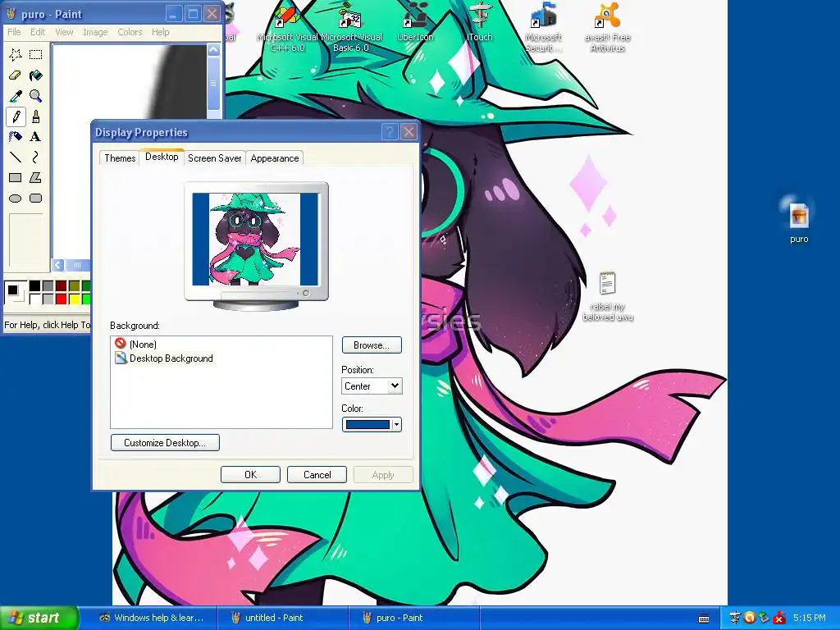Click the Safely Remove Hardware tray icon
The height and width of the screenshot is (630, 840).
coord(765,618)
